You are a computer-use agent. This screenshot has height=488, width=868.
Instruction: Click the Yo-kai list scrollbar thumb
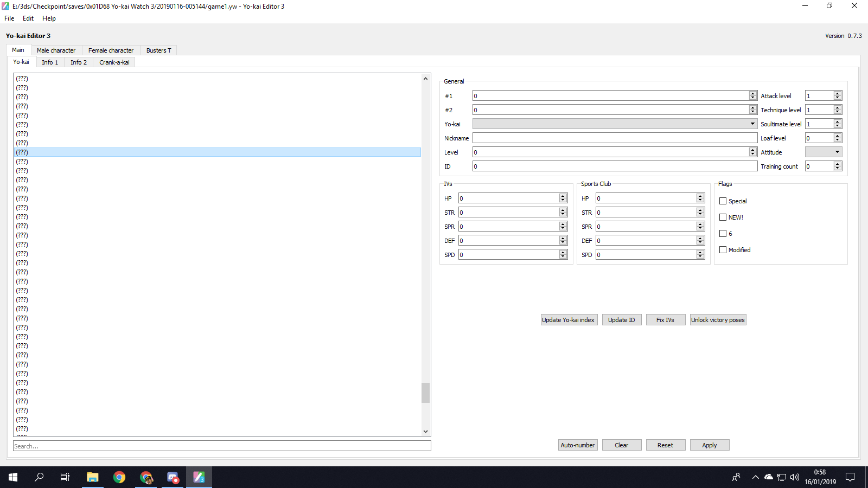pyautogui.click(x=425, y=393)
